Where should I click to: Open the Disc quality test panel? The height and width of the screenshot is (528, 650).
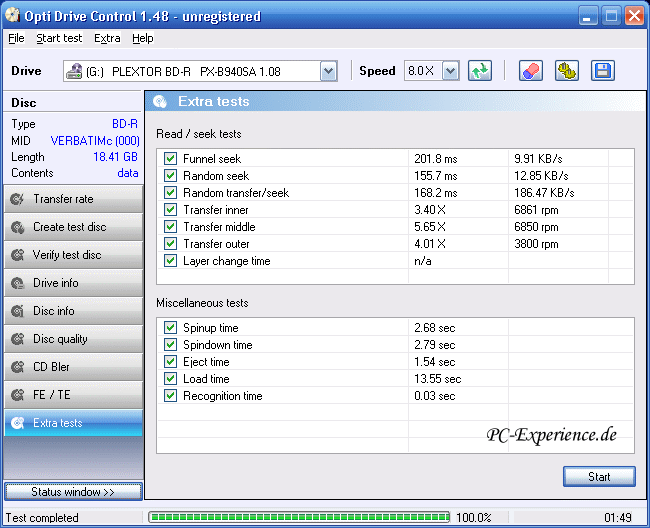tap(72, 339)
